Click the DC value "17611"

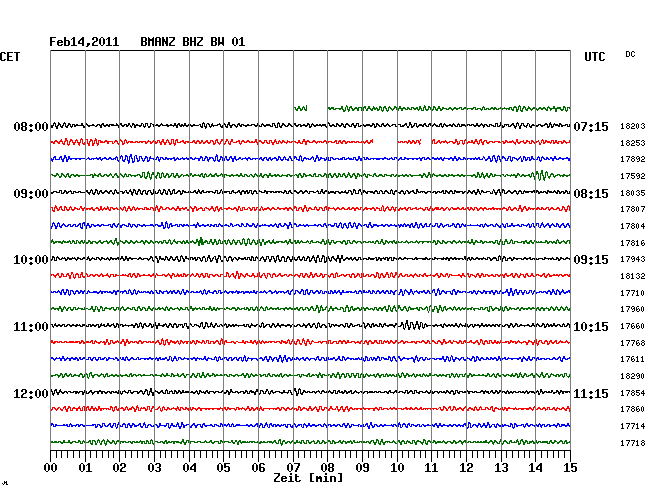tap(633, 359)
